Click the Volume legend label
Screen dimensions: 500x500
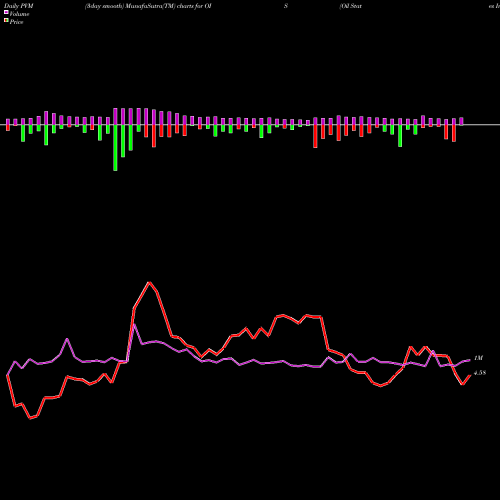pyautogui.click(x=19, y=14)
